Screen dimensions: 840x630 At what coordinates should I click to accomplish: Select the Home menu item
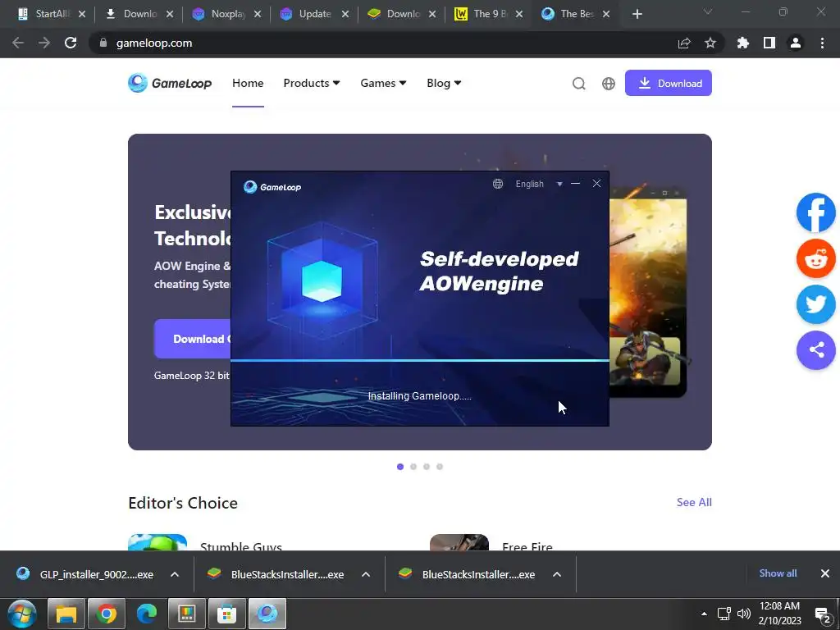[x=248, y=83]
